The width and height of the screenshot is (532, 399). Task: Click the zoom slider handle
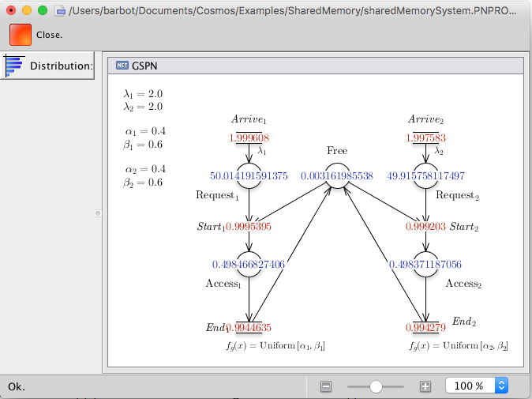point(376,386)
